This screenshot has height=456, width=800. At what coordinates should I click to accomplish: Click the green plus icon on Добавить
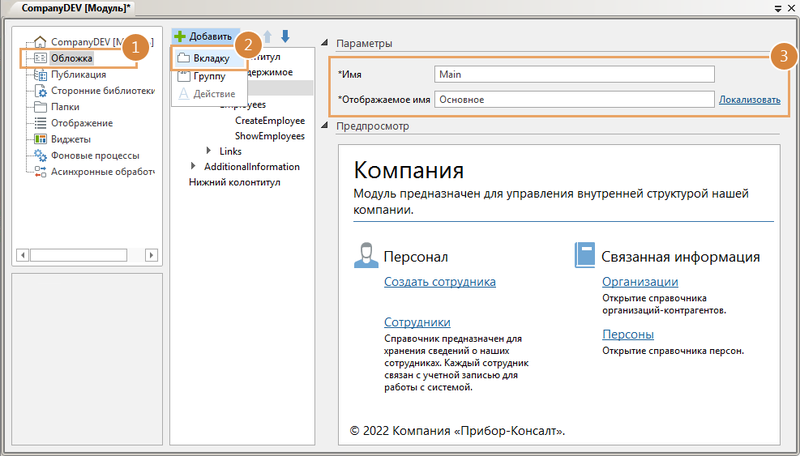[180, 36]
